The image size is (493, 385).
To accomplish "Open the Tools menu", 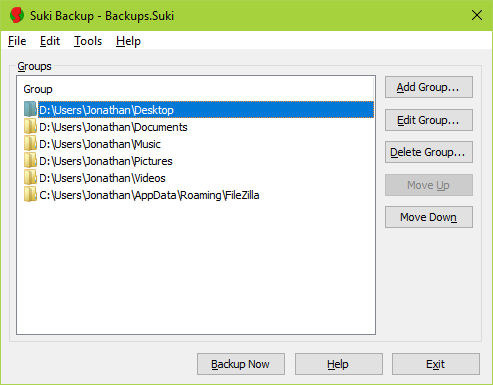I will (x=88, y=41).
